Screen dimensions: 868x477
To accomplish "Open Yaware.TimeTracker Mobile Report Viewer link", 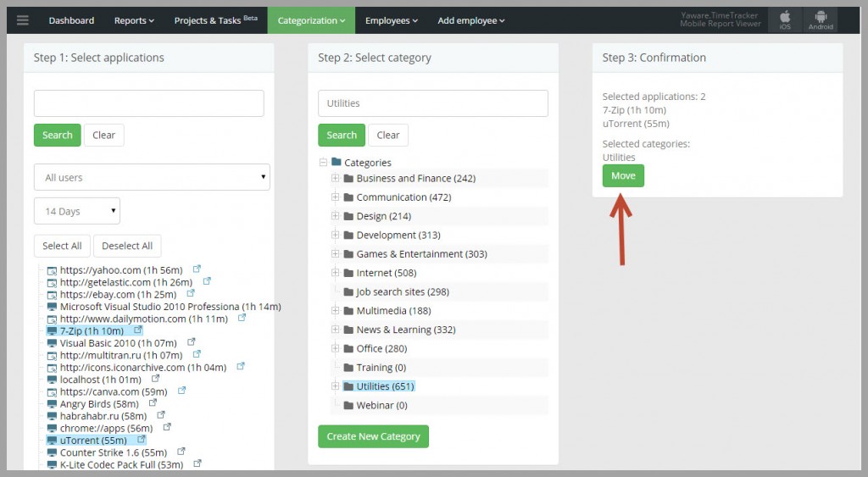I will (x=720, y=19).
